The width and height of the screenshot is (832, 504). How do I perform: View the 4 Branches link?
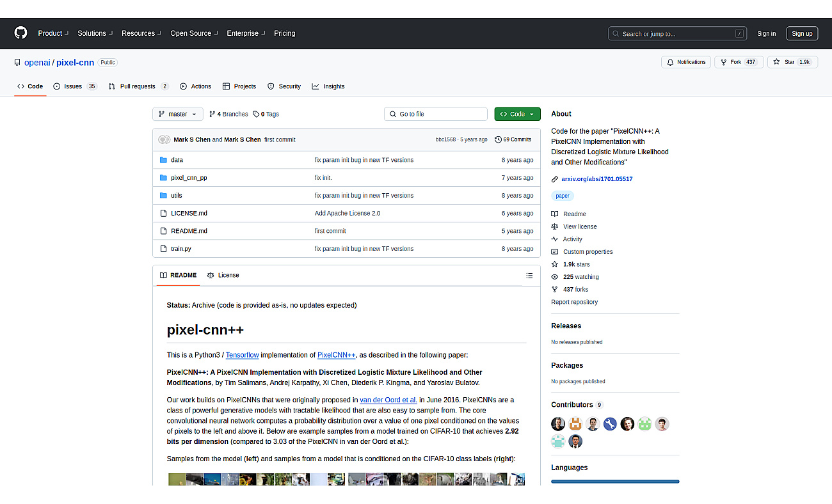228,114
